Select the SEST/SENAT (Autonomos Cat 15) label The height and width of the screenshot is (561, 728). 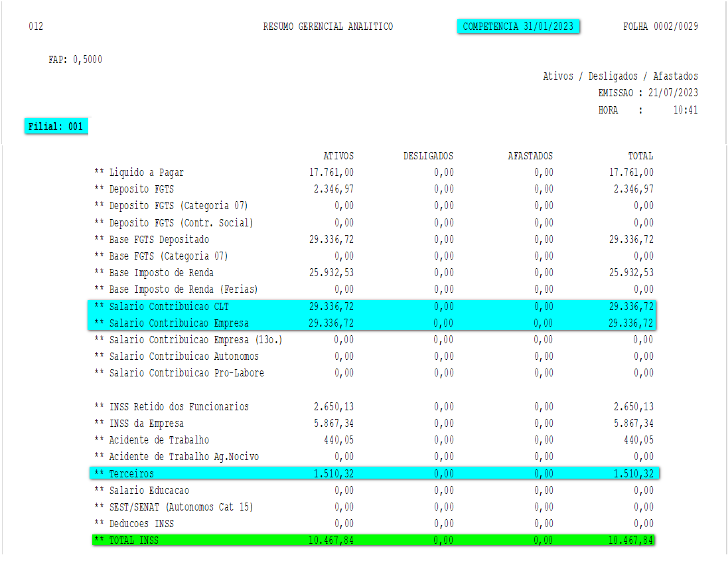174,507
